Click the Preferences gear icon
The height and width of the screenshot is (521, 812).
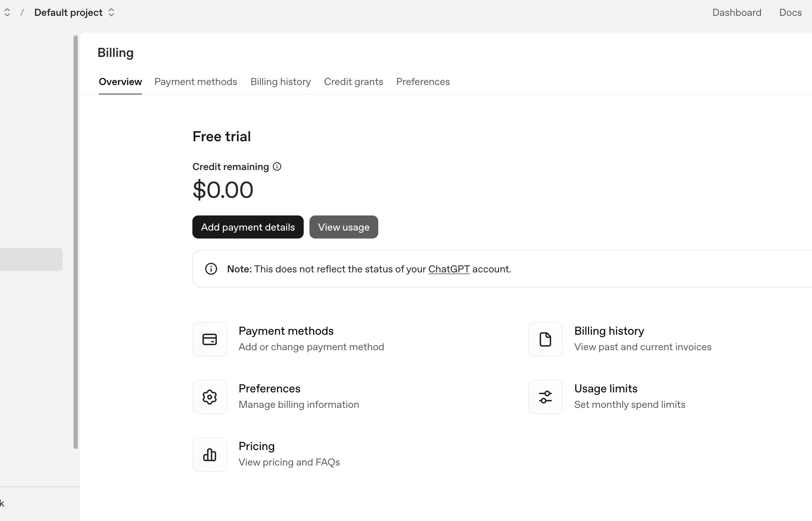[209, 397]
